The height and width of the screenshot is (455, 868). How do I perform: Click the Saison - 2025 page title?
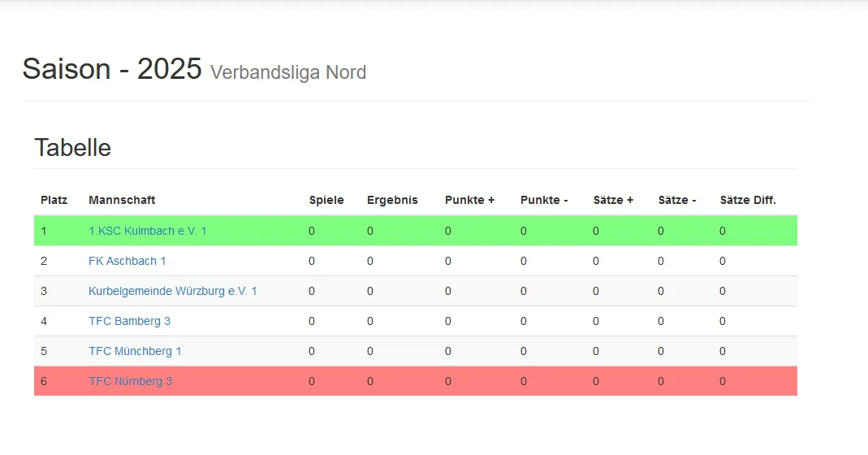tap(112, 69)
